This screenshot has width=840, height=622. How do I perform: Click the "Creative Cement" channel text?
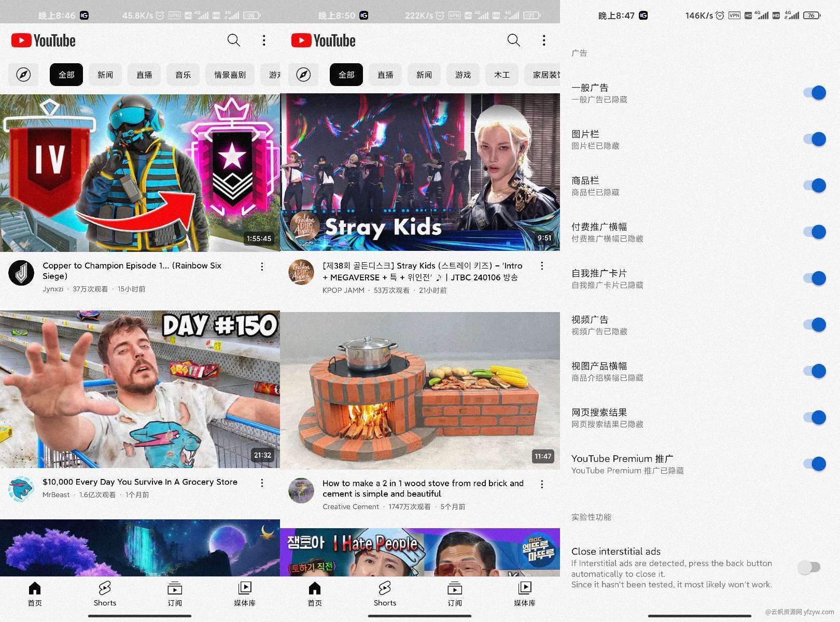(x=351, y=507)
